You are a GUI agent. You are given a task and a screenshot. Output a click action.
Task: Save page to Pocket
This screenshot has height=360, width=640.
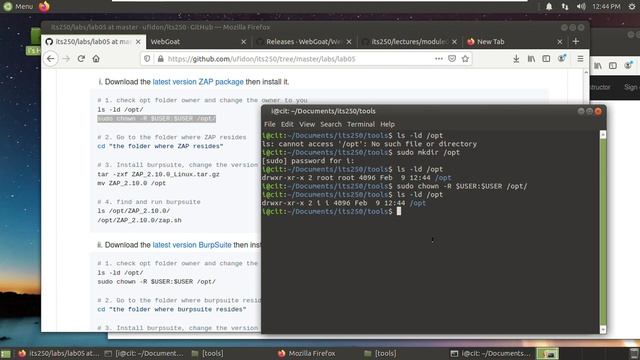pos(452,59)
